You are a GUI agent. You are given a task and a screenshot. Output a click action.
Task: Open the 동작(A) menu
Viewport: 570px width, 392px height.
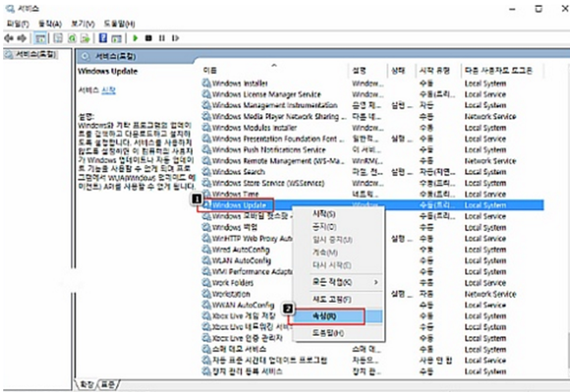pos(50,24)
